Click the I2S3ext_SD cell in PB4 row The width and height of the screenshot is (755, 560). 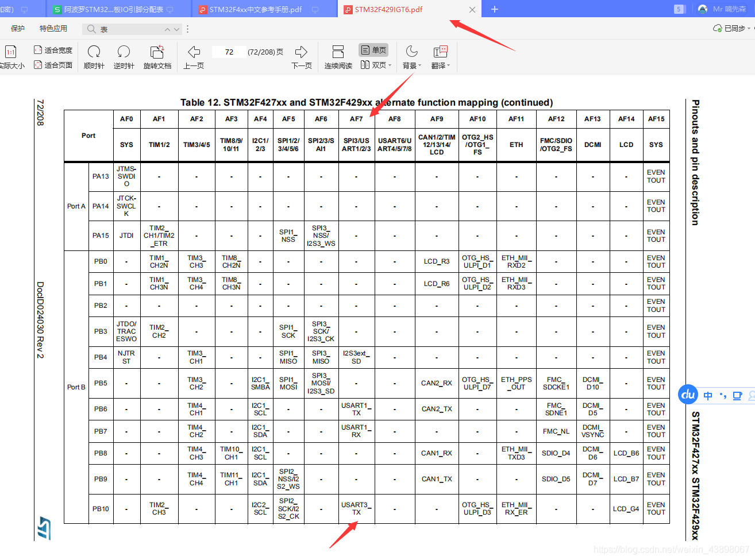point(356,357)
